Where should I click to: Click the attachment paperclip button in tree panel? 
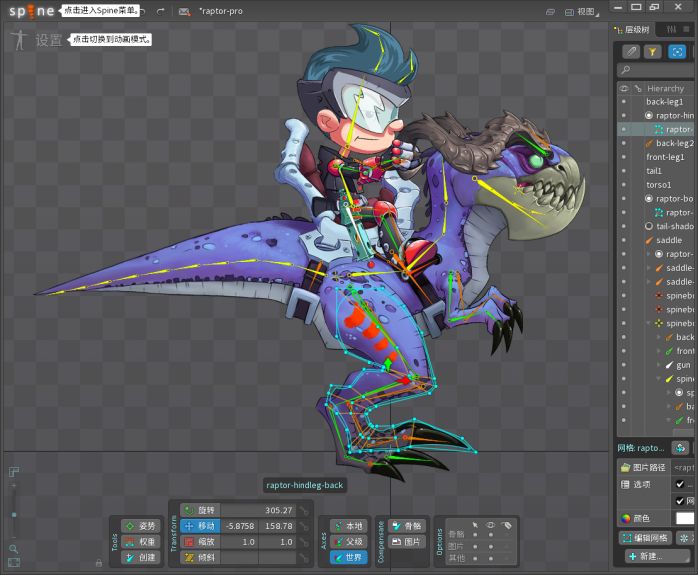tap(630, 52)
